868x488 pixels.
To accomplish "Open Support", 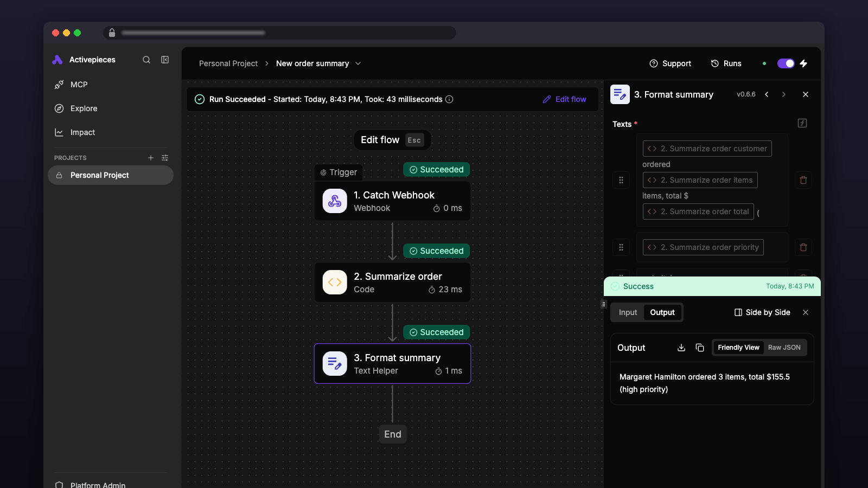I will (x=671, y=63).
